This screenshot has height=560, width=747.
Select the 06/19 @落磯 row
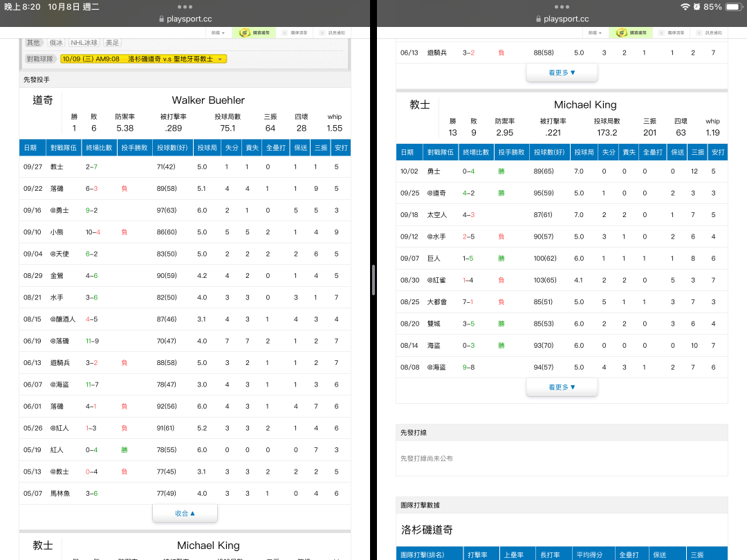(x=185, y=341)
